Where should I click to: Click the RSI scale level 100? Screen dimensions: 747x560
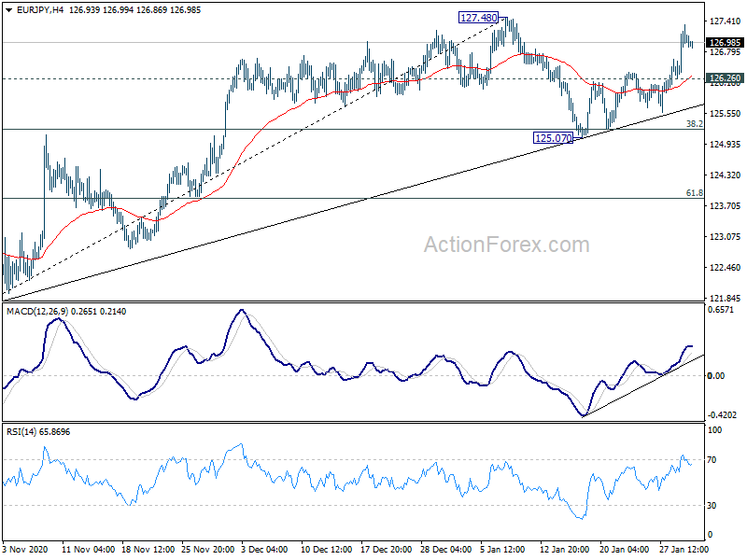tap(715, 430)
